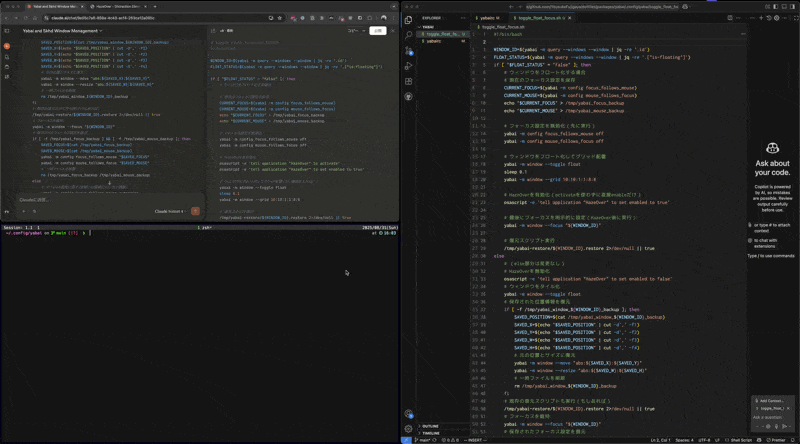Image resolution: width=800 pixels, height=444 pixels.
Task: Open the browser profile avatar
Action: [x=384, y=18]
